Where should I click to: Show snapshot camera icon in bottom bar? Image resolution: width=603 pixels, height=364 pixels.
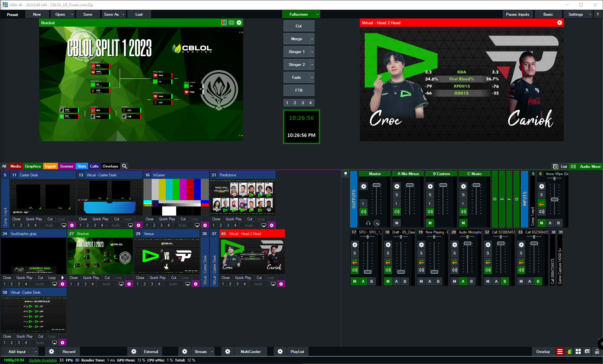[x=587, y=351]
